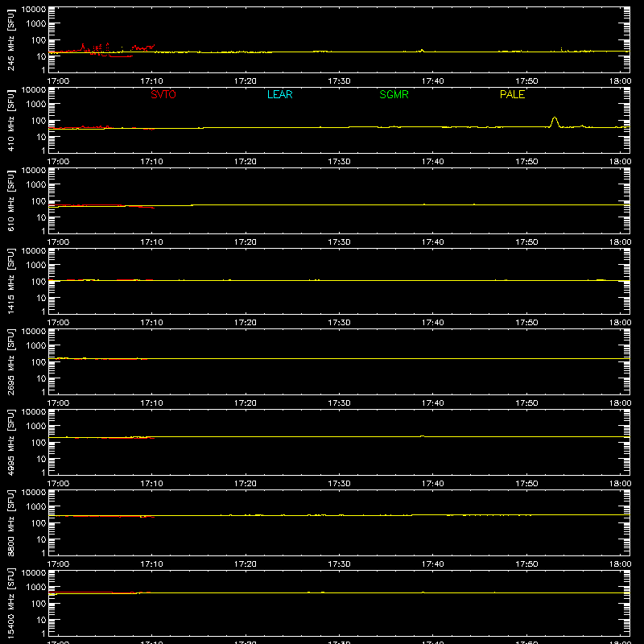This screenshot has width=644, height=644.
Task: Select 17:50 tick label below 410 MHz plot
Action: coord(526,162)
